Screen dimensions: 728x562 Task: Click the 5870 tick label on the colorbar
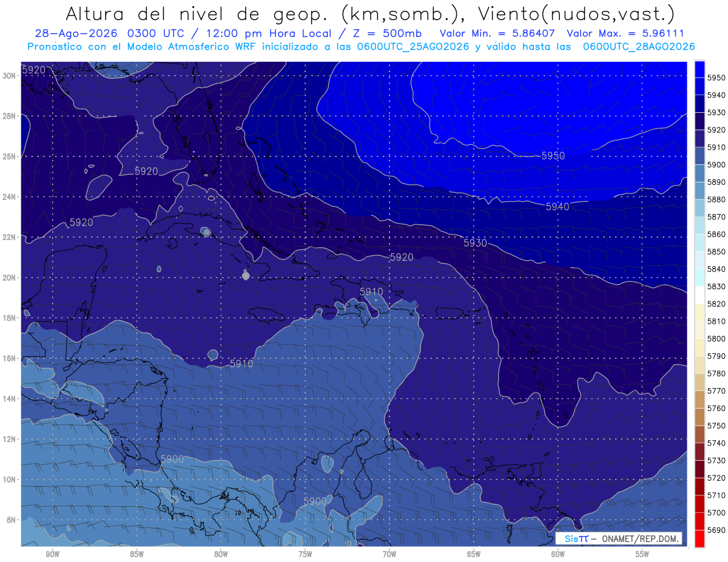pyautogui.click(x=716, y=216)
